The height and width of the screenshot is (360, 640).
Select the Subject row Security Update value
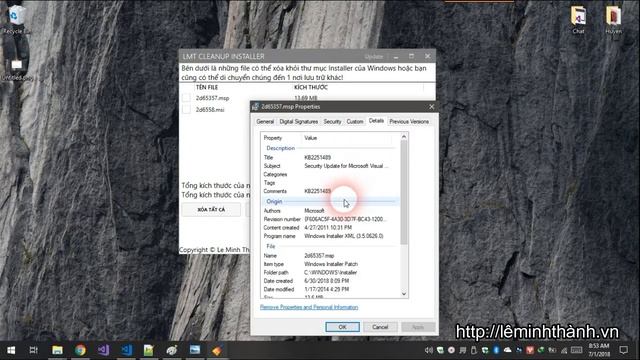[346, 166]
